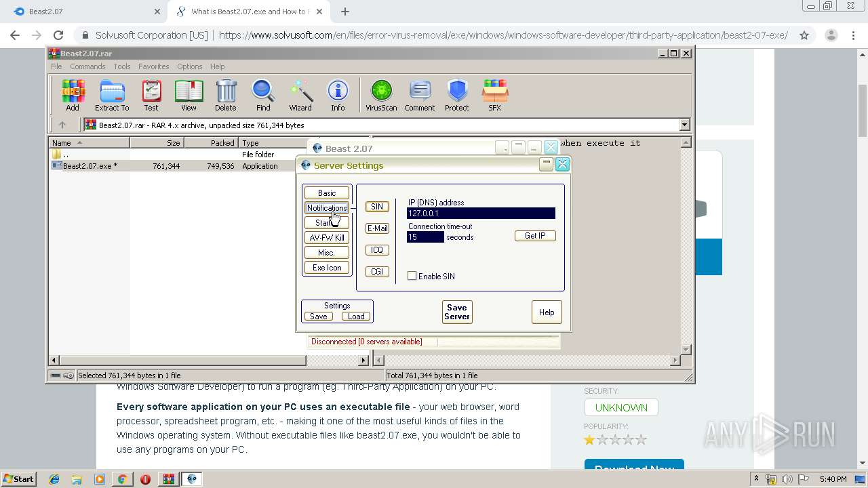
Task: Open WinRAR Options menu
Action: [x=190, y=66]
